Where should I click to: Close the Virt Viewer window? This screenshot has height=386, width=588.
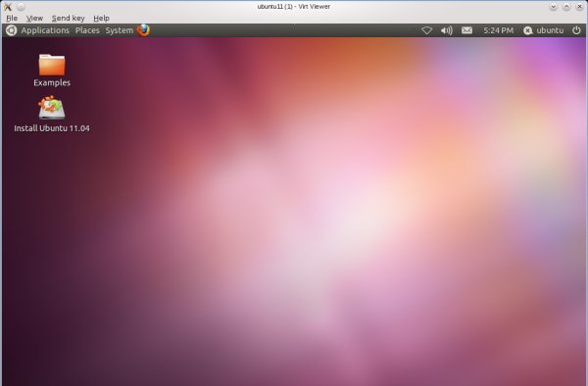pyautogui.click(x=579, y=7)
